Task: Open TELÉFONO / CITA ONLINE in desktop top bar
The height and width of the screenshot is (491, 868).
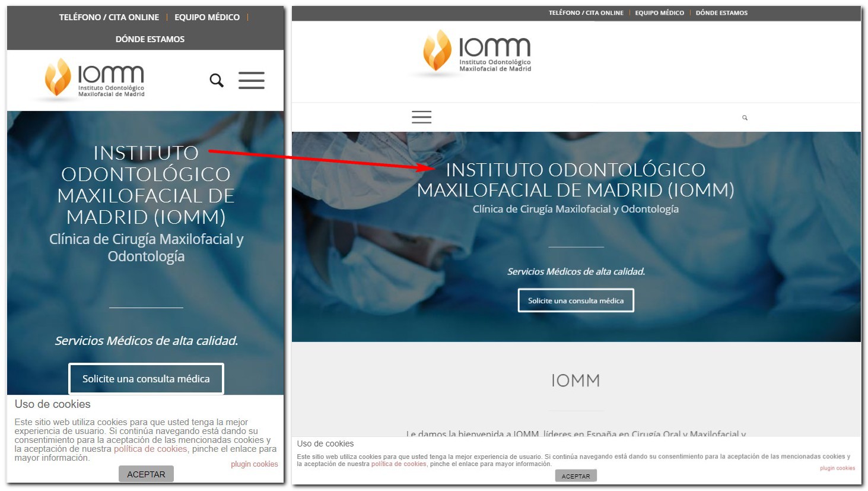Action: (x=586, y=12)
